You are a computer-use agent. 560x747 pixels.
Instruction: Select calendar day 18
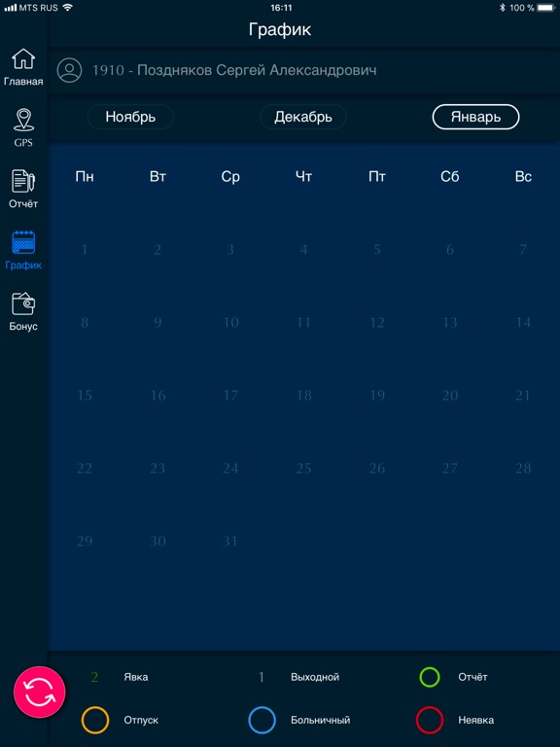303,396
